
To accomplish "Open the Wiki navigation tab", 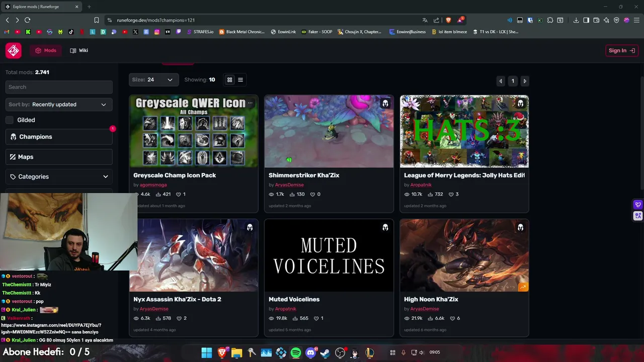I will pos(79,50).
